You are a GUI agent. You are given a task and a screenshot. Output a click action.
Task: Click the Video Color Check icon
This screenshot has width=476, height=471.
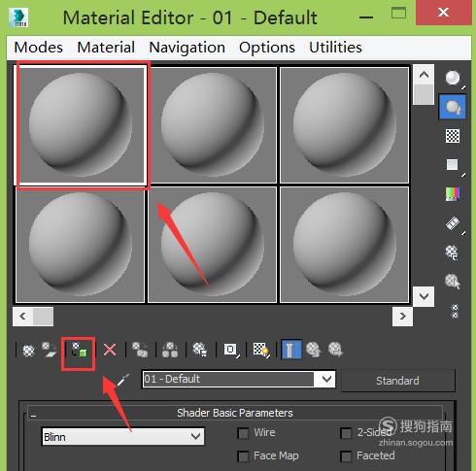coord(453,194)
